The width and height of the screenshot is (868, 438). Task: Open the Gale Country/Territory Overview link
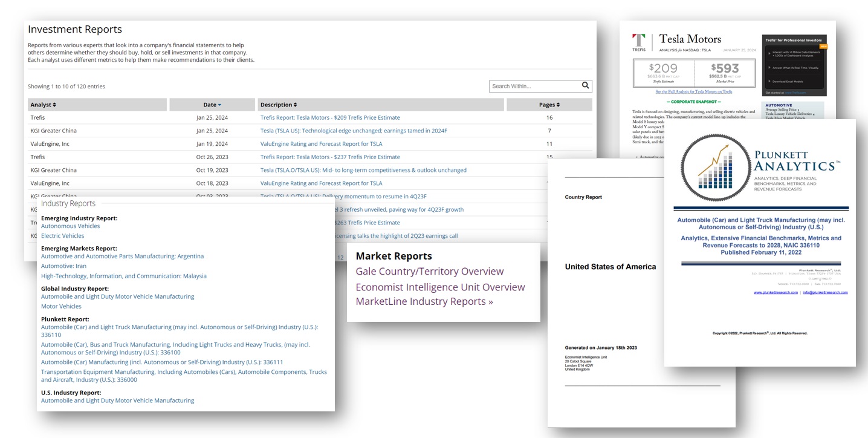pyautogui.click(x=430, y=271)
